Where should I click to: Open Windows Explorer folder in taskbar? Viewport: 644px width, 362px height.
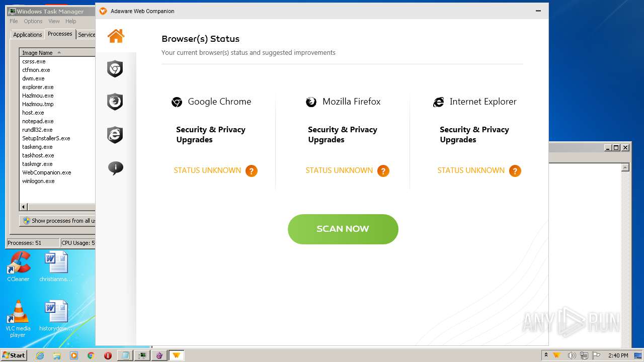click(x=57, y=355)
